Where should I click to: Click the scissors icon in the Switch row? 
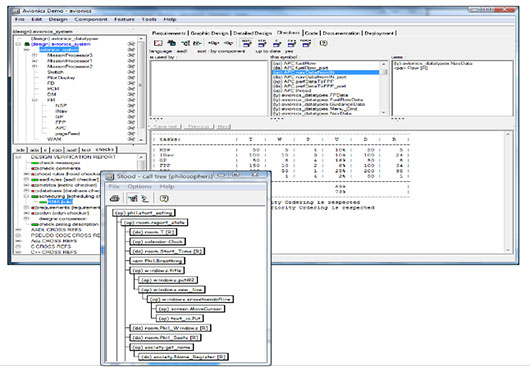tap(131, 72)
